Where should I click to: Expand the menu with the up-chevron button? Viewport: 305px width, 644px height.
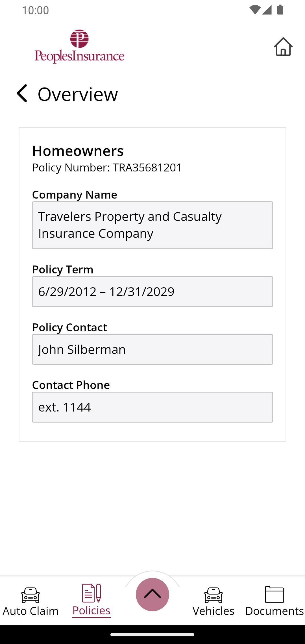pos(152,594)
